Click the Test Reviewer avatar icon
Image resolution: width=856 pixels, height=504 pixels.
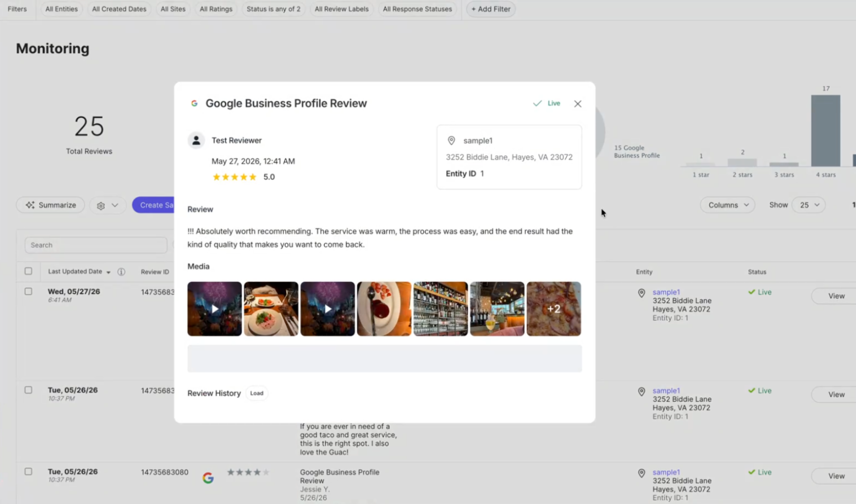click(x=196, y=140)
